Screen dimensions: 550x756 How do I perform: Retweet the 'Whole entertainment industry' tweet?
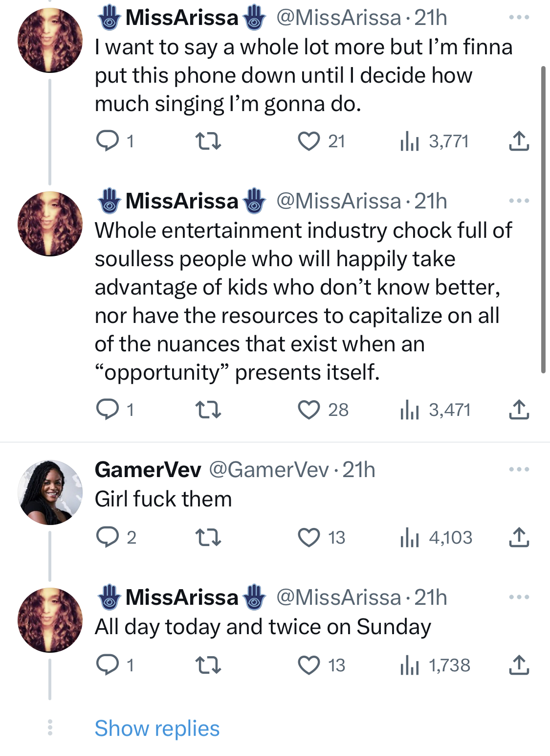click(208, 410)
